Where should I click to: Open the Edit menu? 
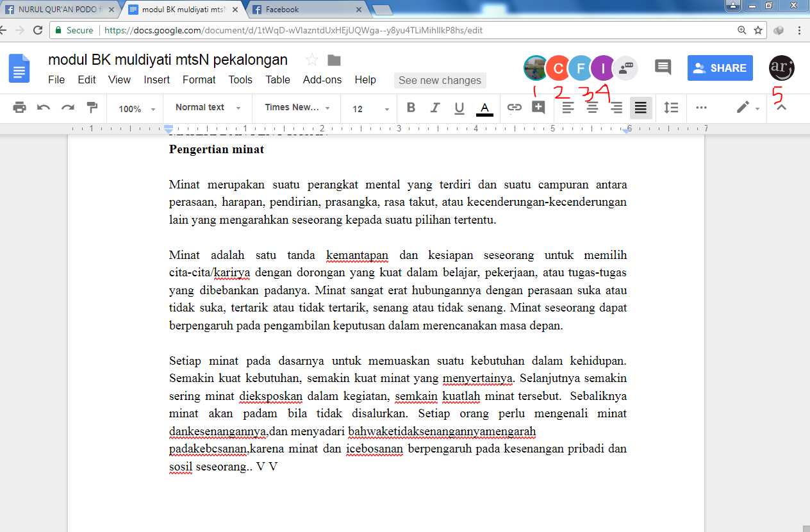pos(87,80)
